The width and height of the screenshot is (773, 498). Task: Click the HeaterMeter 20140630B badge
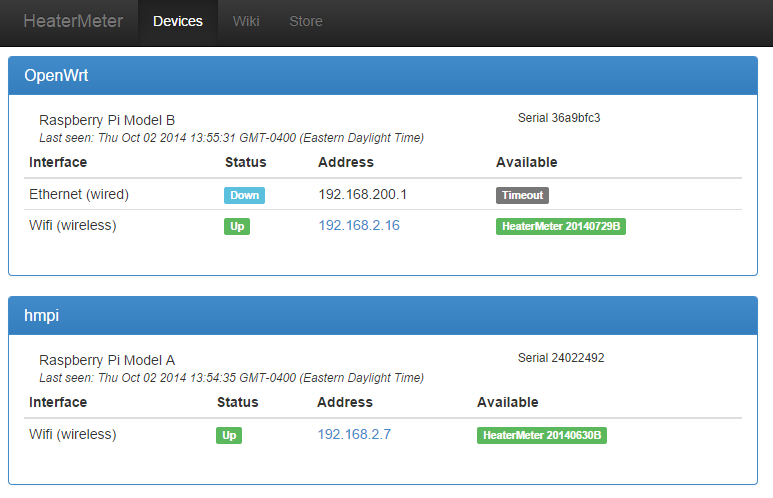pos(542,435)
